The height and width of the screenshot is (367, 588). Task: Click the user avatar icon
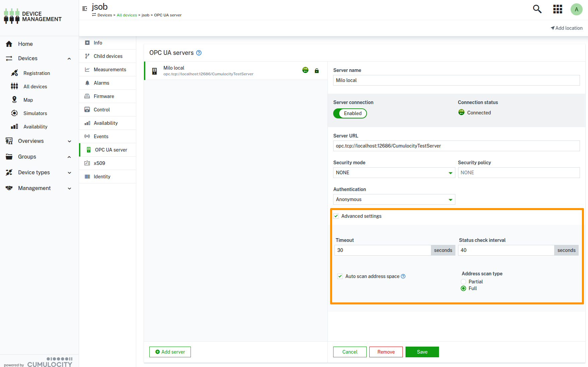coord(576,9)
